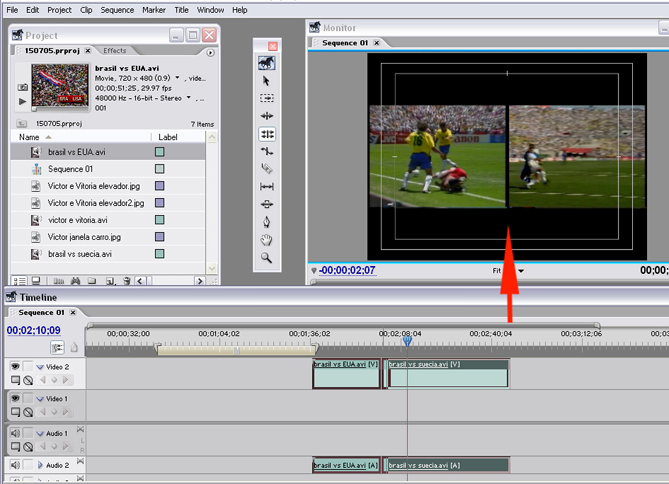Switch to the Hand tool
This screenshot has height=484, width=669.
click(267, 240)
